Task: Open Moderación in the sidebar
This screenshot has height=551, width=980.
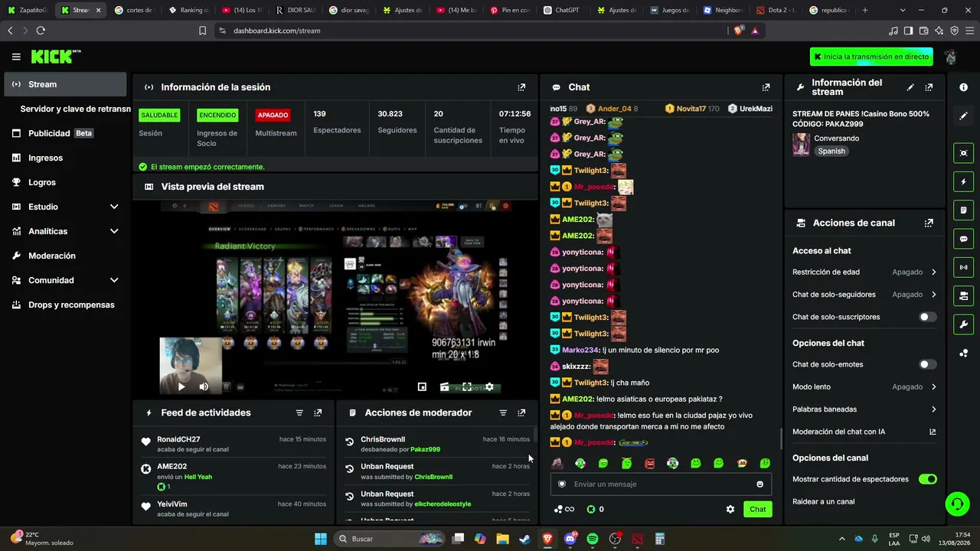Action: point(65,256)
